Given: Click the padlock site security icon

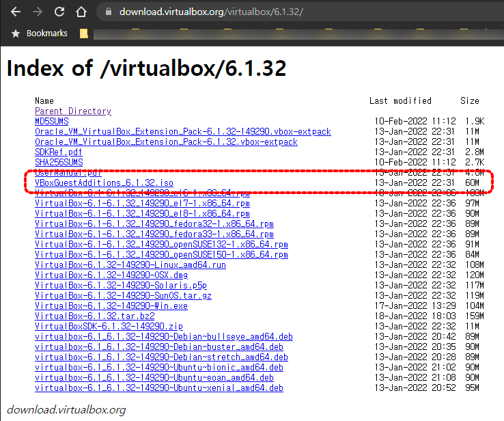Looking at the screenshot, I should (x=109, y=12).
